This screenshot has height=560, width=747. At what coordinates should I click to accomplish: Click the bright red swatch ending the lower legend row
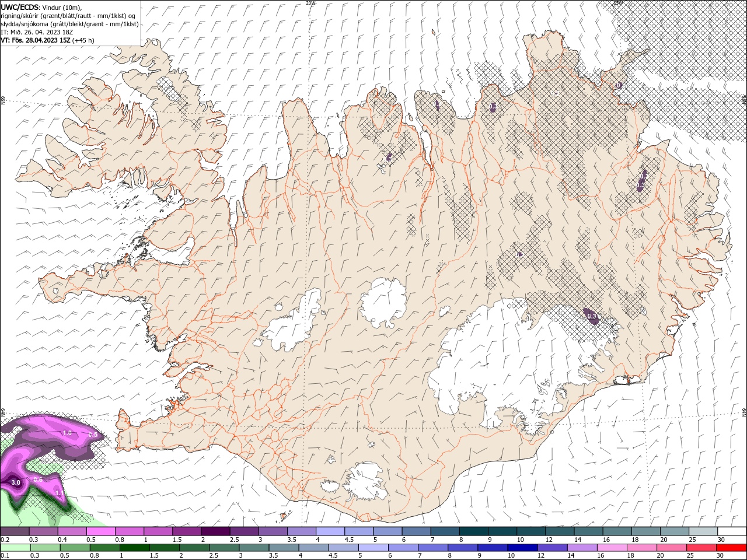tap(732, 548)
